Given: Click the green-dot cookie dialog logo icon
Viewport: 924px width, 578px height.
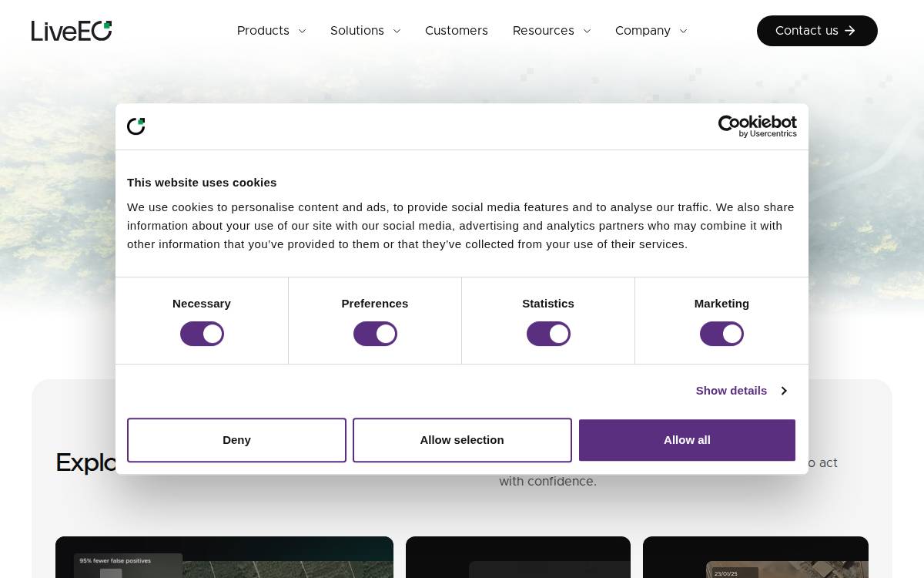Looking at the screenshot, I should tap(136, 126).
